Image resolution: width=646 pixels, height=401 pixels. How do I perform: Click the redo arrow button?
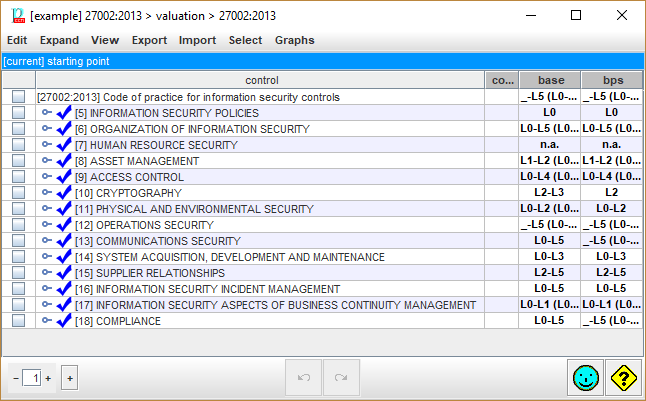tap(341, 378)
